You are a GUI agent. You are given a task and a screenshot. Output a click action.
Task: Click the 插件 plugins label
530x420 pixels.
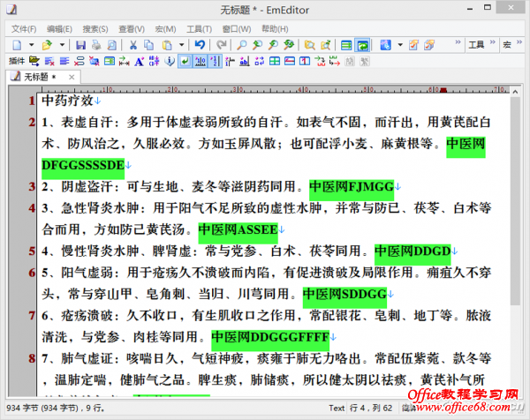click(17, 61)
